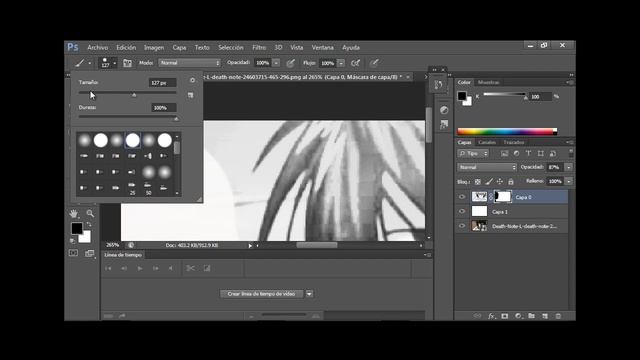Filter layers by smart objects

[x=553, y=153]
